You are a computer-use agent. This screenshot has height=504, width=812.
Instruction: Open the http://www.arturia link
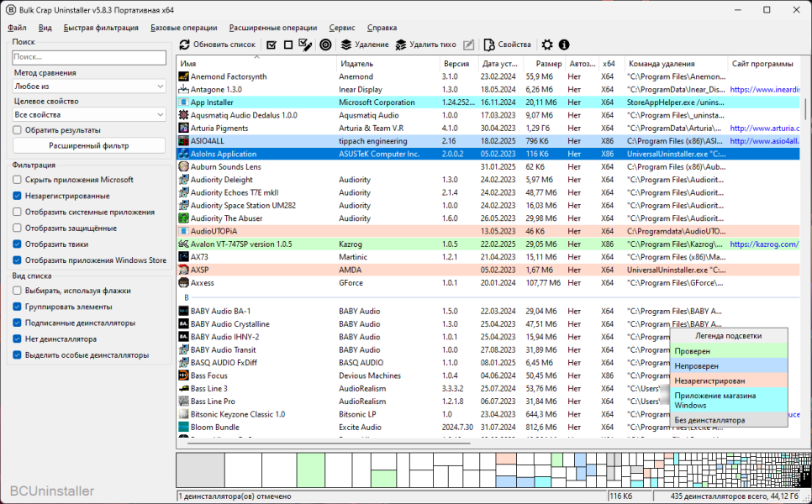pos(764,129)
